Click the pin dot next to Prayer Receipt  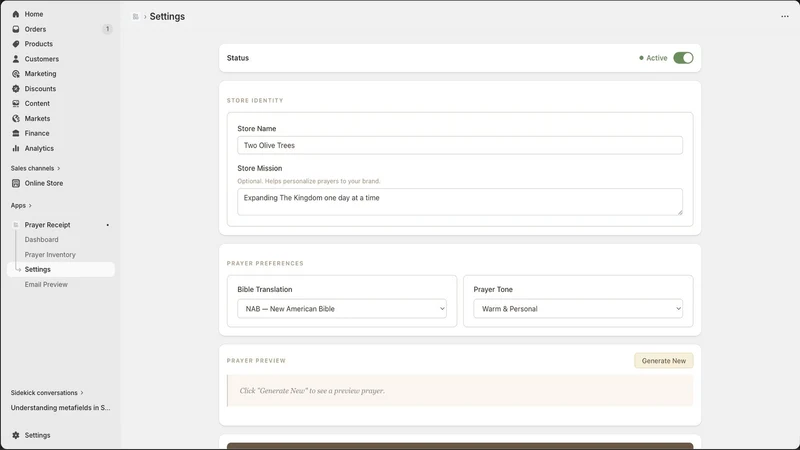[x=108, y=225]
